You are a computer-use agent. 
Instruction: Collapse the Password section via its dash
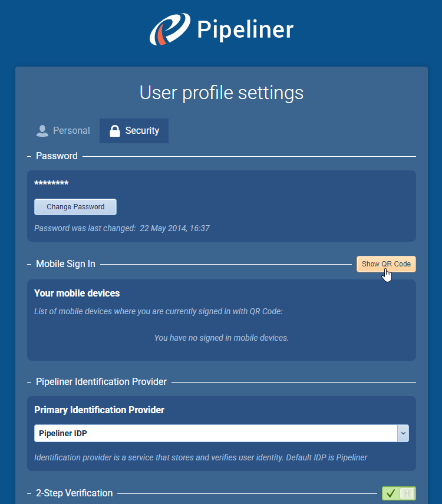(29, 156)
